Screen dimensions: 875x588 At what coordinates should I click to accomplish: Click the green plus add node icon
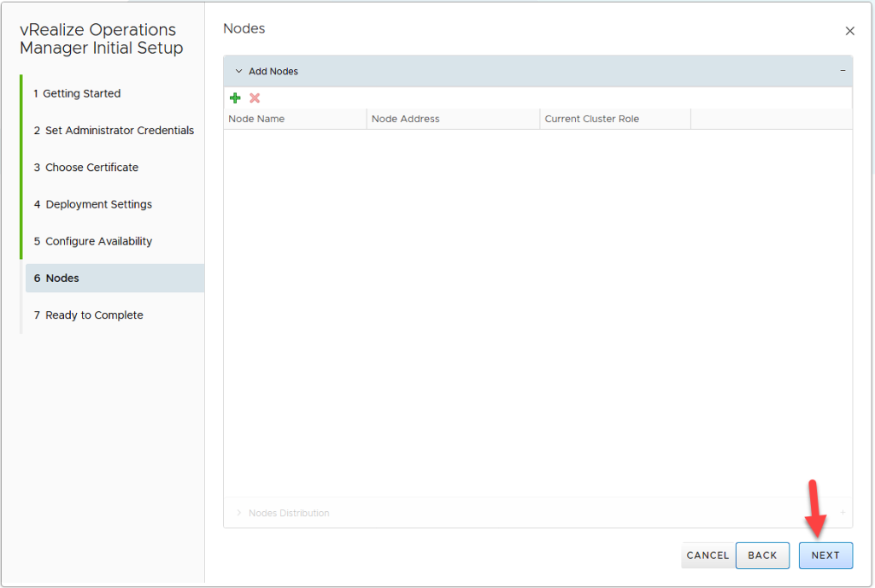(x=236, y=98)
